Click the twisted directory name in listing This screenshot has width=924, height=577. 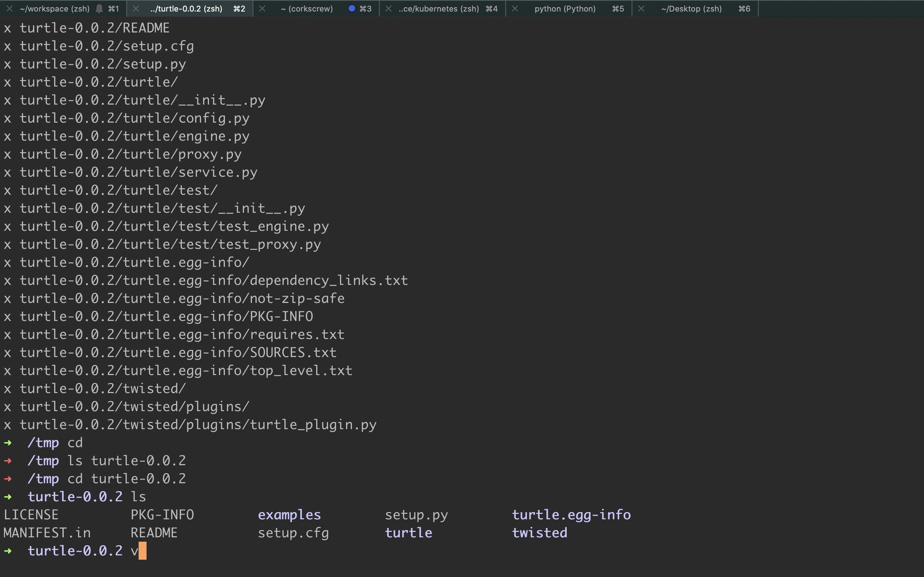click(x=539, y=532)
